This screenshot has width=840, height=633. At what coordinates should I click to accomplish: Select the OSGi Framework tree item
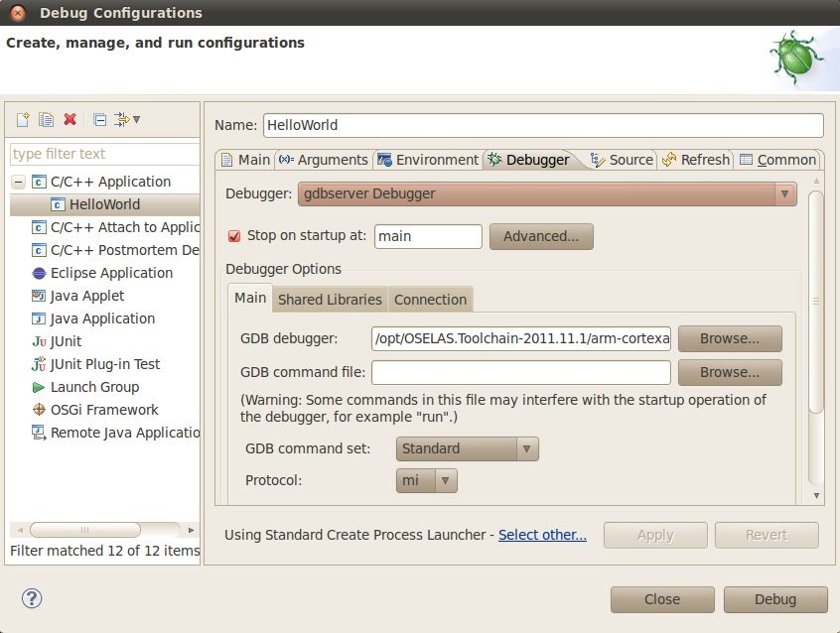coord(104,410)
